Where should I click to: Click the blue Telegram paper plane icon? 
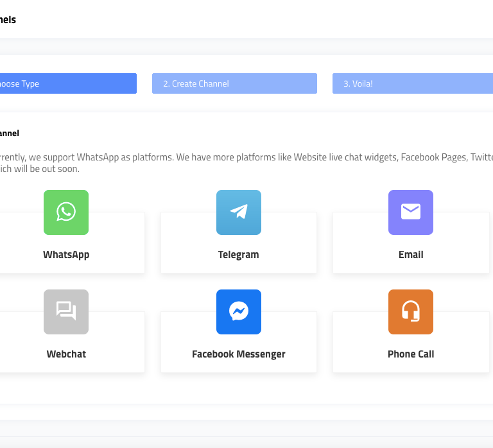click(239, 212)
